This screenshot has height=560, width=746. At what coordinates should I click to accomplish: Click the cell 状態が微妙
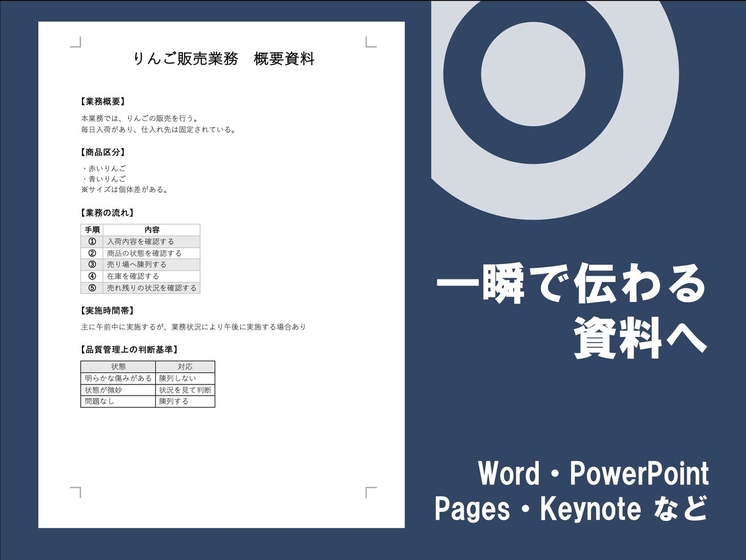(118, 390)
